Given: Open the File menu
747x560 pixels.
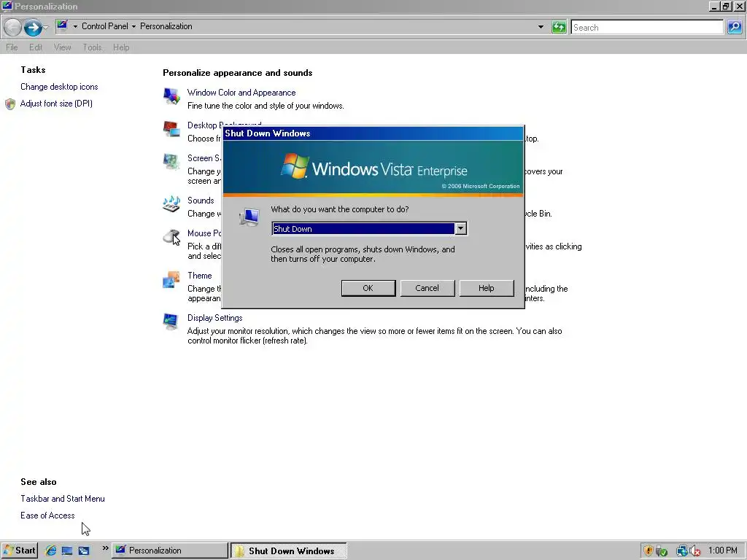Looking at the screenshot, I should point(12,47).
